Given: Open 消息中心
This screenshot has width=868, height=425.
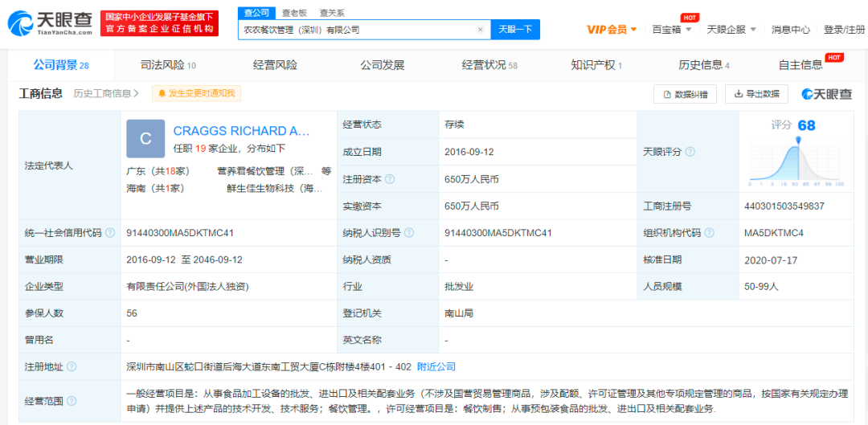Looking at the screenshot, I should [x=791, y=30].
